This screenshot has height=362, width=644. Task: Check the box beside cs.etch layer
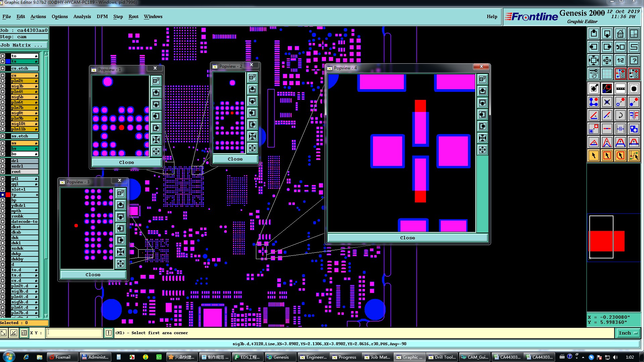[3, 68]
